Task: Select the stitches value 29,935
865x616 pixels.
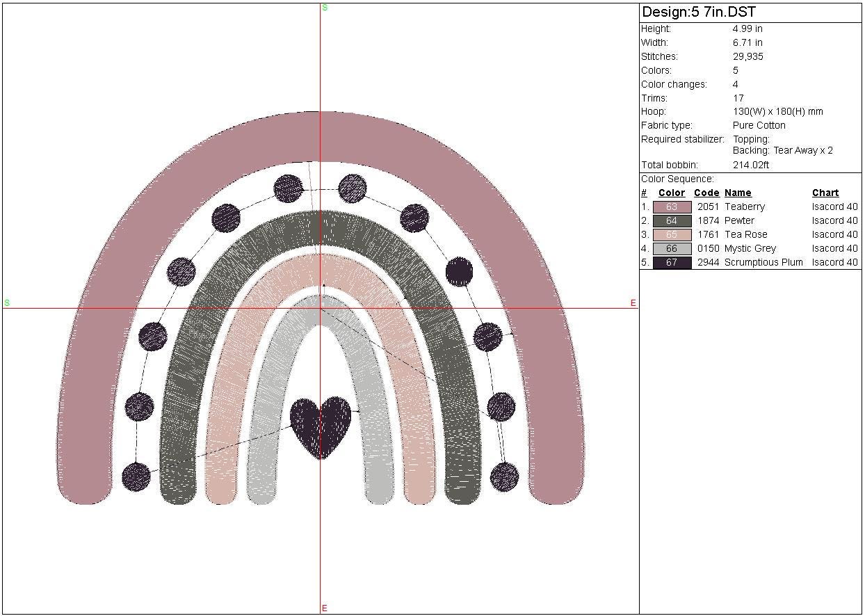Action: tap(747, 56)
